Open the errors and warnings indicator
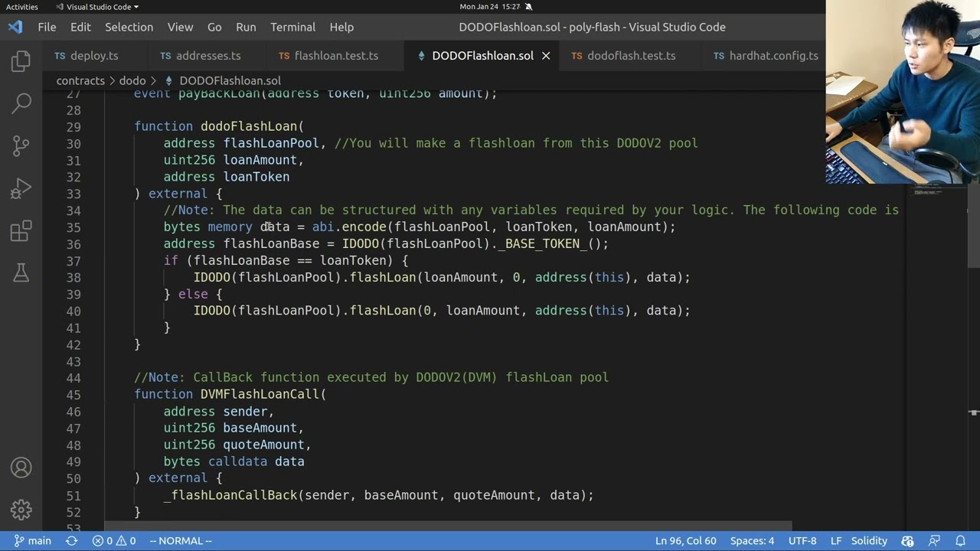980x551 pixels. (114, 540)
